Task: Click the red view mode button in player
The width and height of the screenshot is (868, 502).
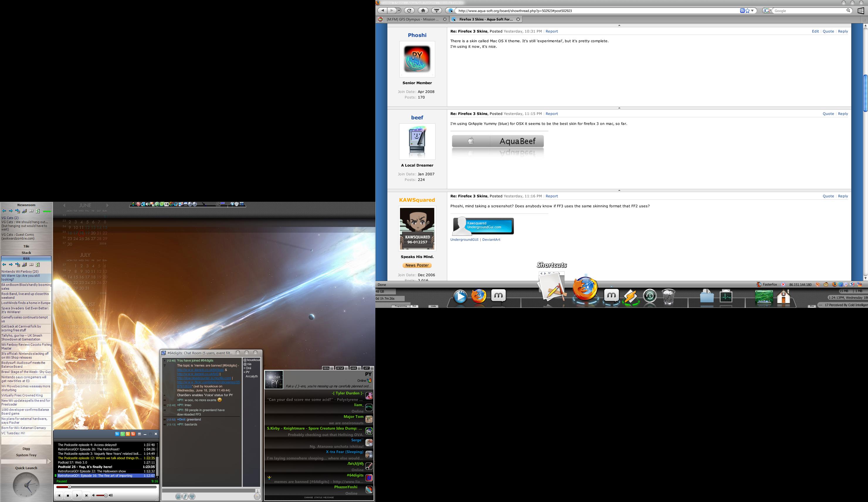Action: (x=133, y=434)
